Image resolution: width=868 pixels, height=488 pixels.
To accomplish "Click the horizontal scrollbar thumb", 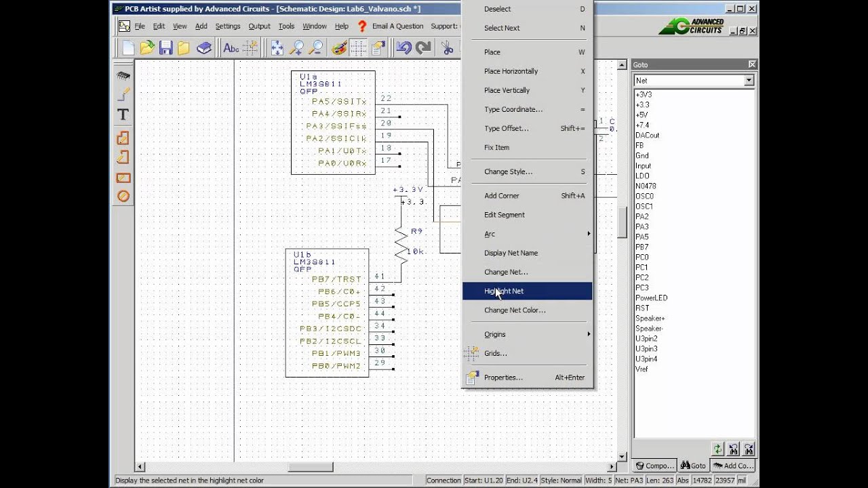I will (311, 467).
